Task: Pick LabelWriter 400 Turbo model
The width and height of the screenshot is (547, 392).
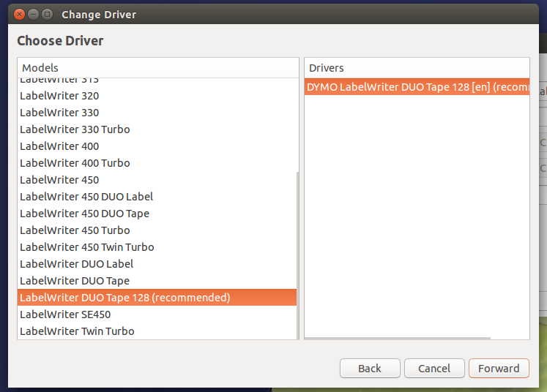Action: point(157,163)
